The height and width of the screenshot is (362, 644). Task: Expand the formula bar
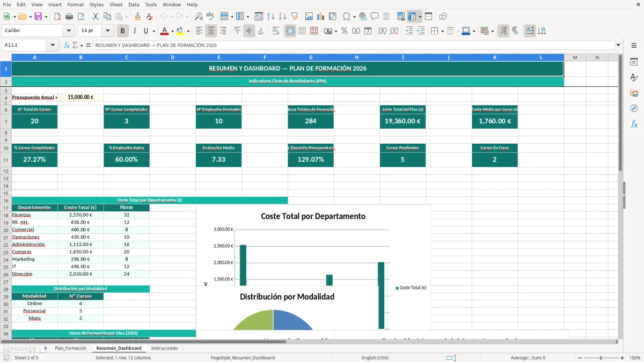click(x=618, y=46)
